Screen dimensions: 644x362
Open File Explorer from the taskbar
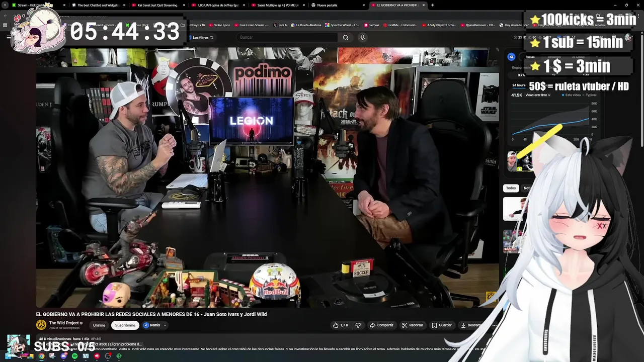pos(30,356)
